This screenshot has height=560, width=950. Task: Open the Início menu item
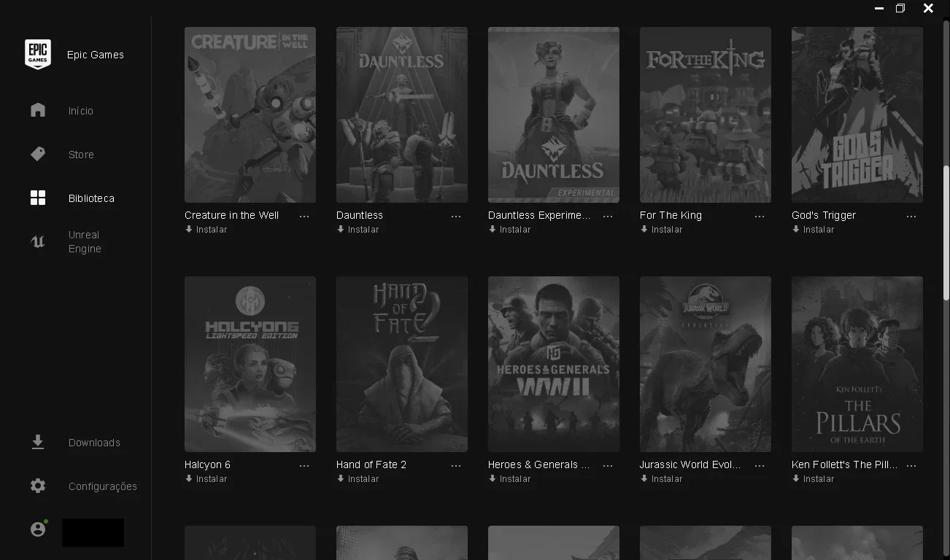tap(81, 111)
